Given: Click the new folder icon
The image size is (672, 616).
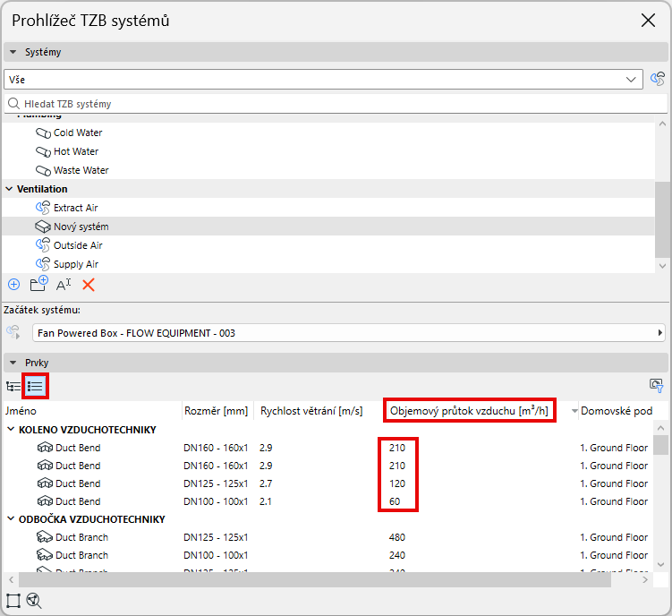Looking at the screenshot, I should (38, 284).
